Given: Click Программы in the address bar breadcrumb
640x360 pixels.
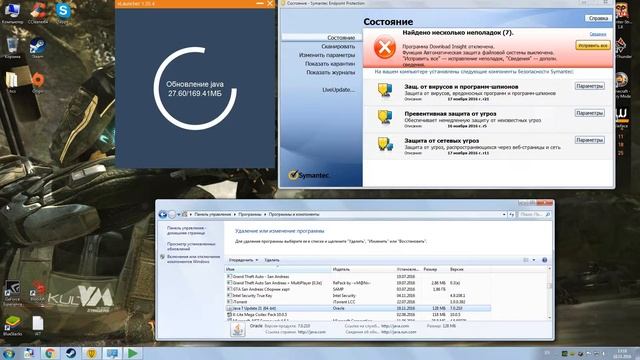Looking at the screenshot, I should coord(250,214).
